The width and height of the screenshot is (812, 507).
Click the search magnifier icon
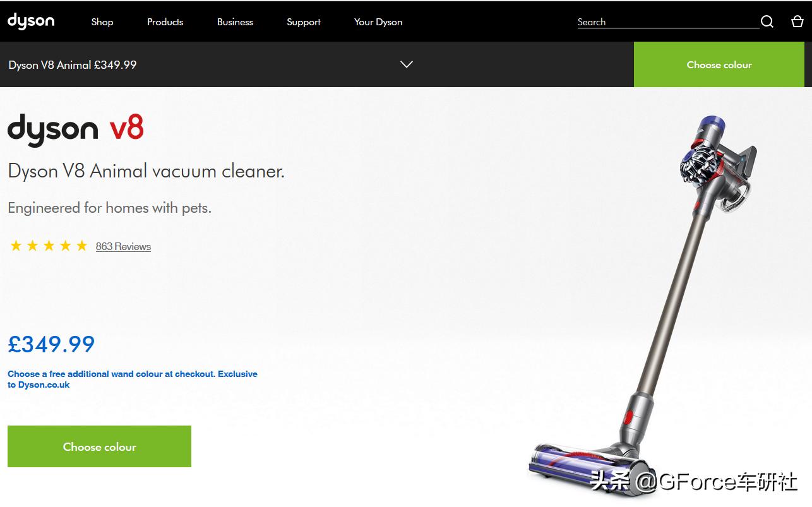tap(767, 22)
